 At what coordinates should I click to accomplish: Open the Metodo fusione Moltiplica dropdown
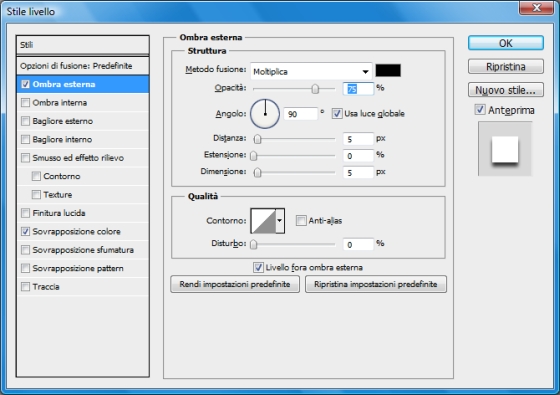[x=311, y=71]
